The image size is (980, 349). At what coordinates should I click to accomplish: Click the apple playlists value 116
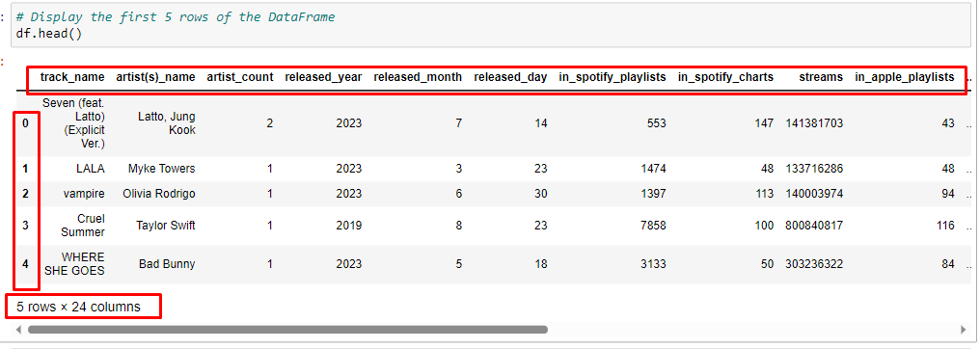point(945,226)
